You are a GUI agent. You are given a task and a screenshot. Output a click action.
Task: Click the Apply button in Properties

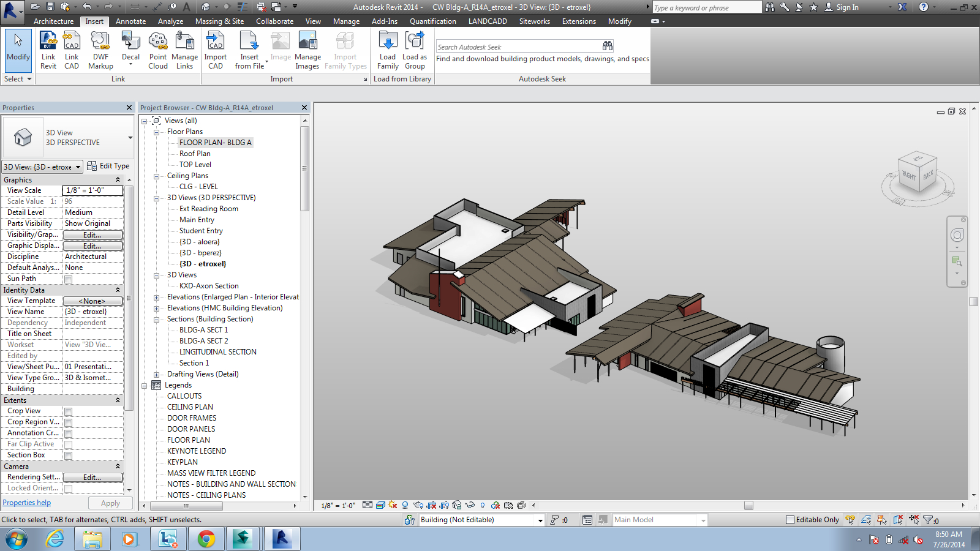[110, 503]
